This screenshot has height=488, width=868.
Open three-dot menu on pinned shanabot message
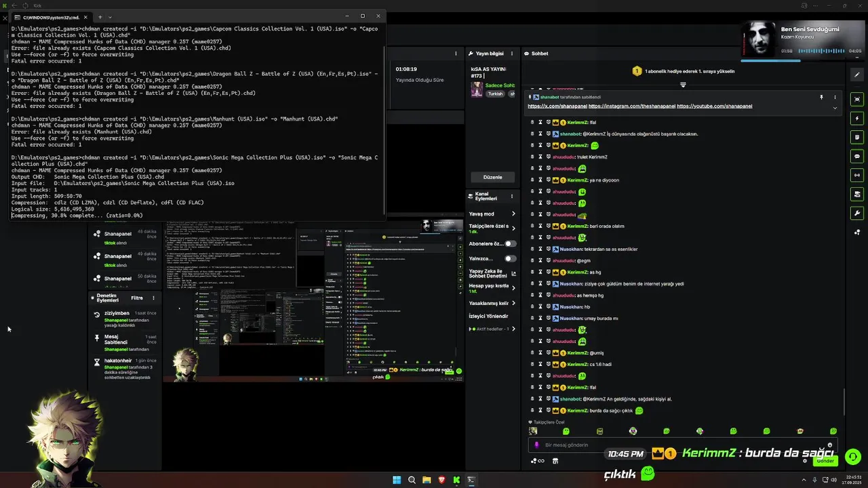pyautogui.click(x=835, y=98)
